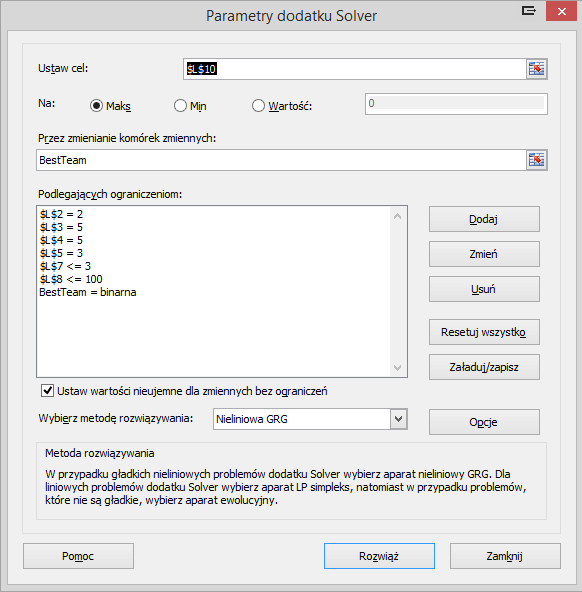Viewport: 582px width, 592px height.
Task: Close the Solver parameters dialog
Action: click(x=561, y=11)
